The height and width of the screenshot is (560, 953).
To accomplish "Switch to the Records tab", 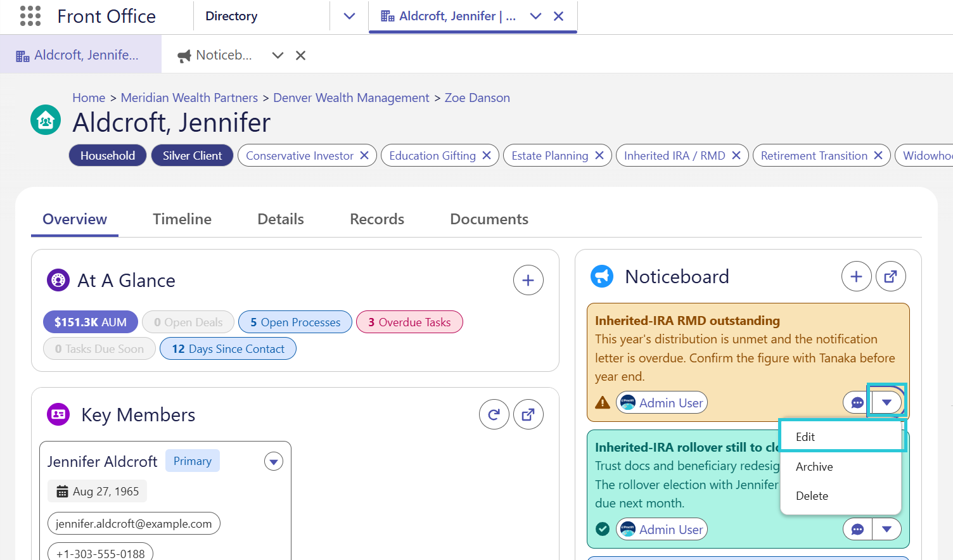I will (377, 219).
